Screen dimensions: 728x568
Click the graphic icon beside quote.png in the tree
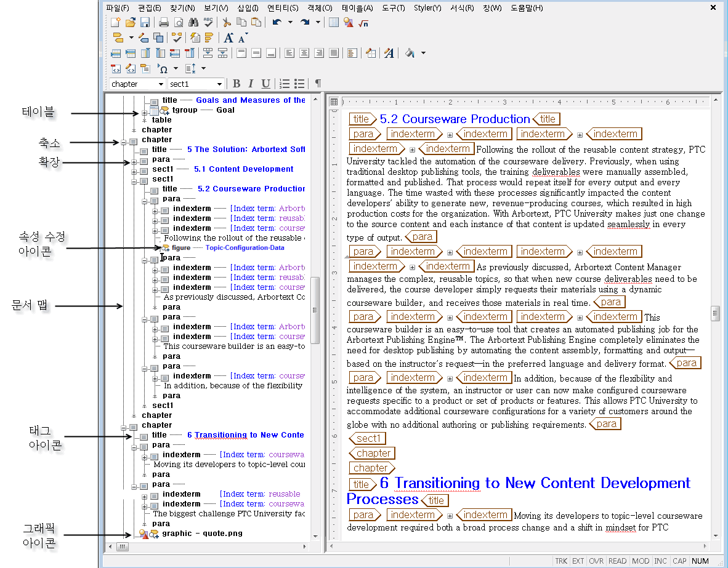(144, 534)
